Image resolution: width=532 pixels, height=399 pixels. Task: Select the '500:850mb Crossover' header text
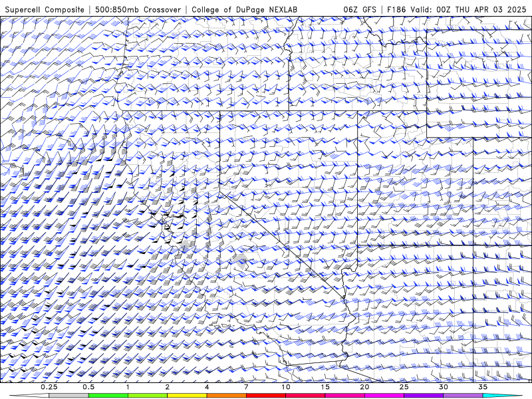pyautogui.click(x=138, y=9)
